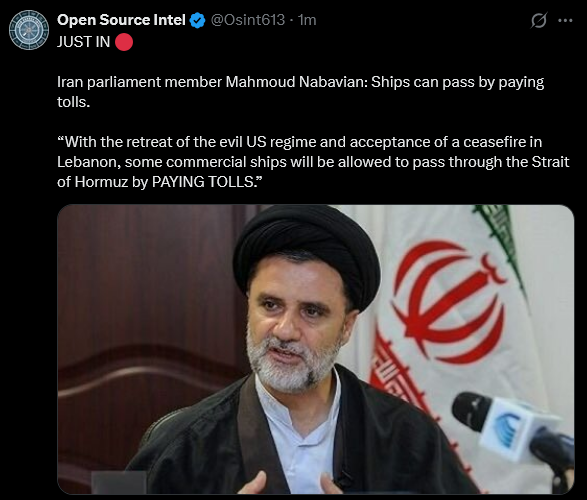Viewport: 587px width, 500px height.
Task: Open the Grok explain-post icon
Action: 539,20
